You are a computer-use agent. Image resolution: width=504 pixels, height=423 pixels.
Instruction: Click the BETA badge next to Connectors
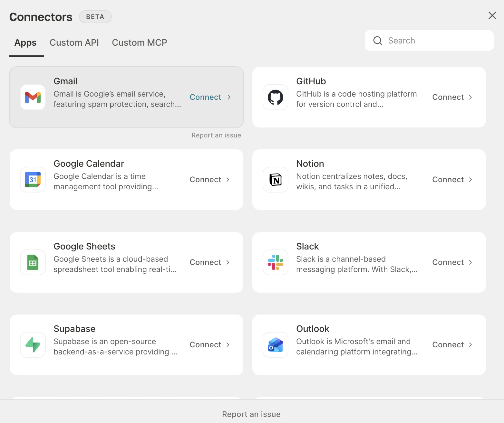click(95, 17)
